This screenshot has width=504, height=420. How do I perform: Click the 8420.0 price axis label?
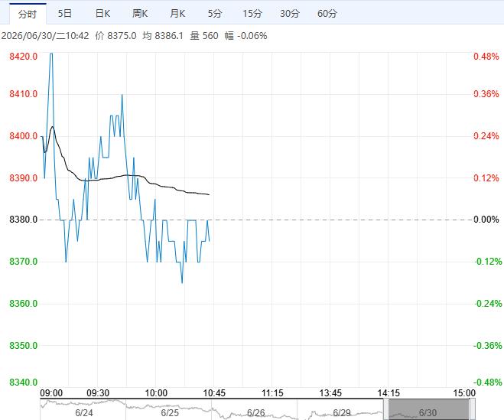(23, 57)
